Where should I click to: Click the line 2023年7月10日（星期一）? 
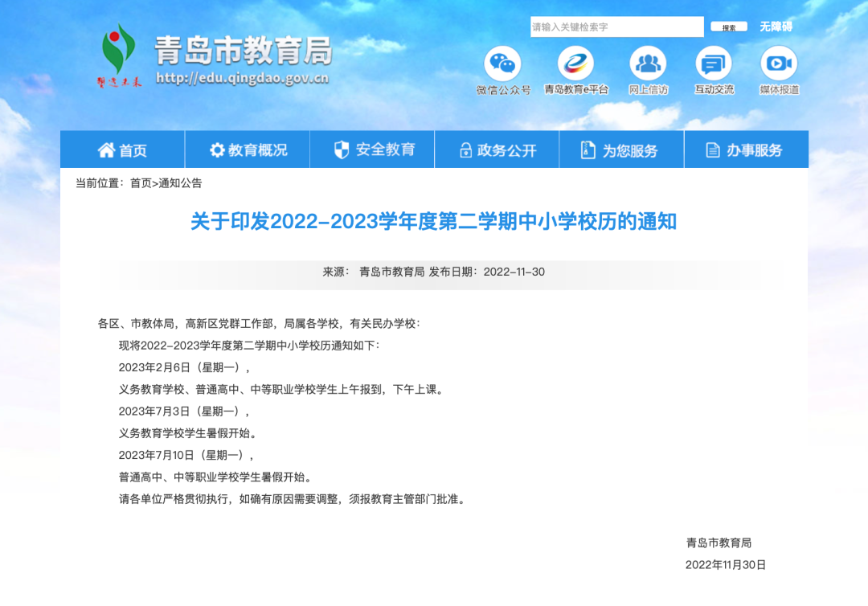pyautogui.click(x=186, y=455)
